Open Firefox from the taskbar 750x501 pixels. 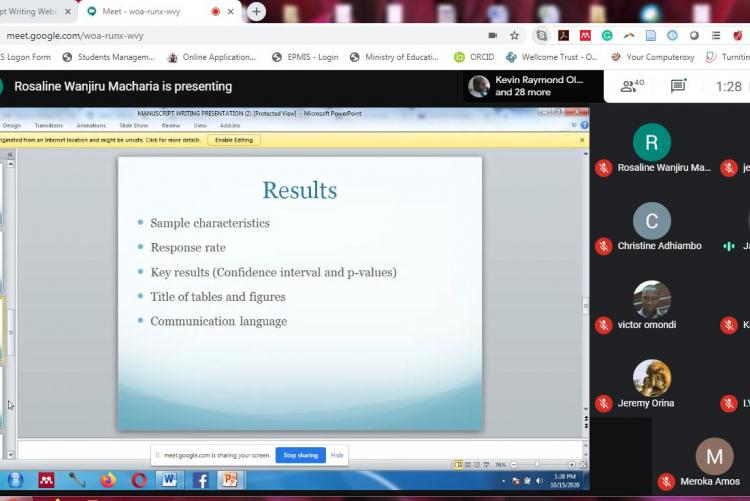(x=107, y=480)
